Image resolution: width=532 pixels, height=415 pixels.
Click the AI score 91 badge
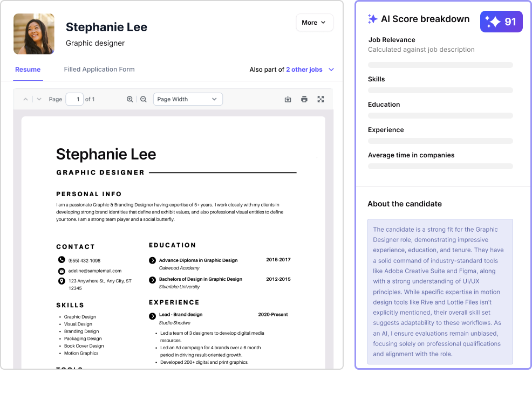click(501, 22)
